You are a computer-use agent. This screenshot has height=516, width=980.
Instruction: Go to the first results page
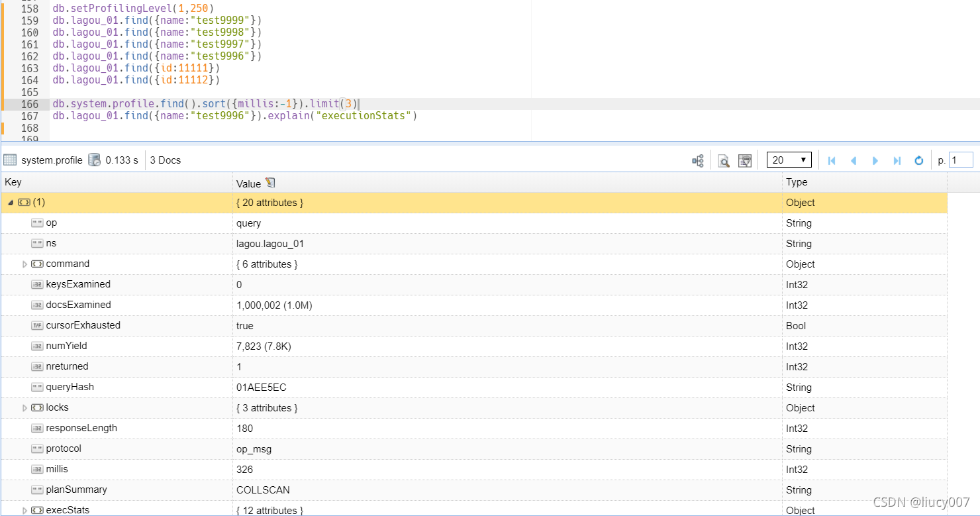tap(832, 160)
